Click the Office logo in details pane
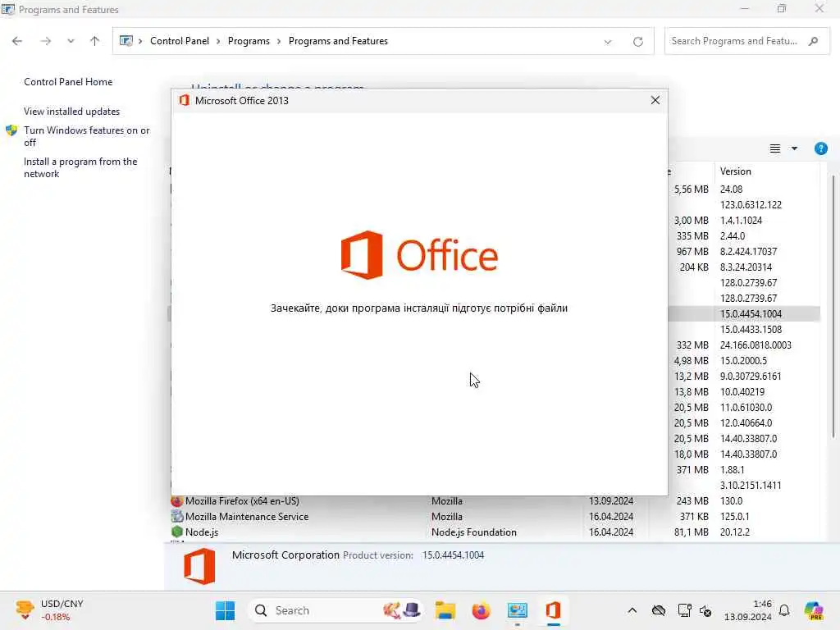This screenshot has width=840, height=630. pyautogui.click(x=199, y=566)
